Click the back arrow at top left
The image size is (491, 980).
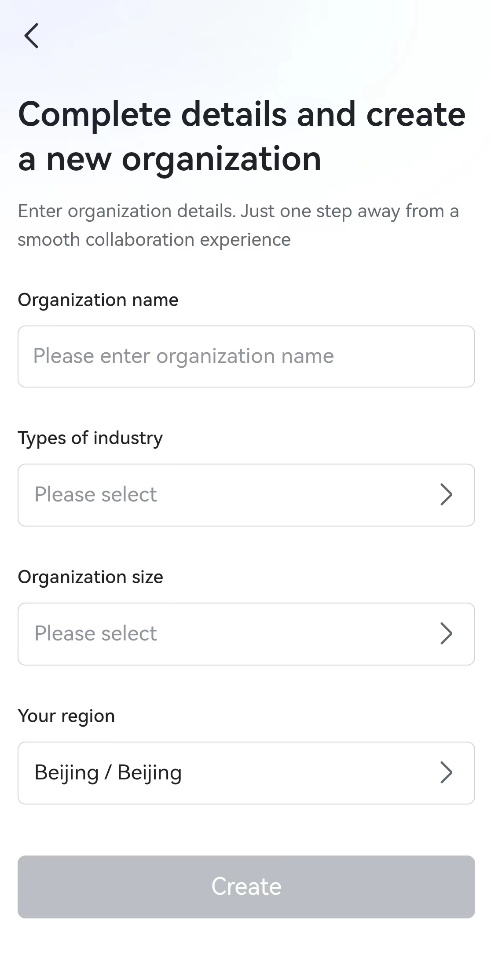click(x=31, y=36)
